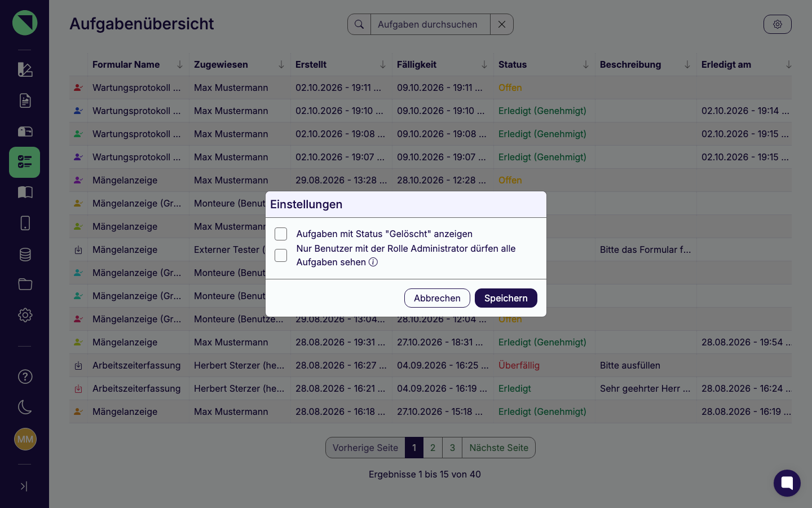Open the open-book icon in sidebar
The width and height of the screenshot is (812, 508).
pyautogui.click(x=25, y=192)
